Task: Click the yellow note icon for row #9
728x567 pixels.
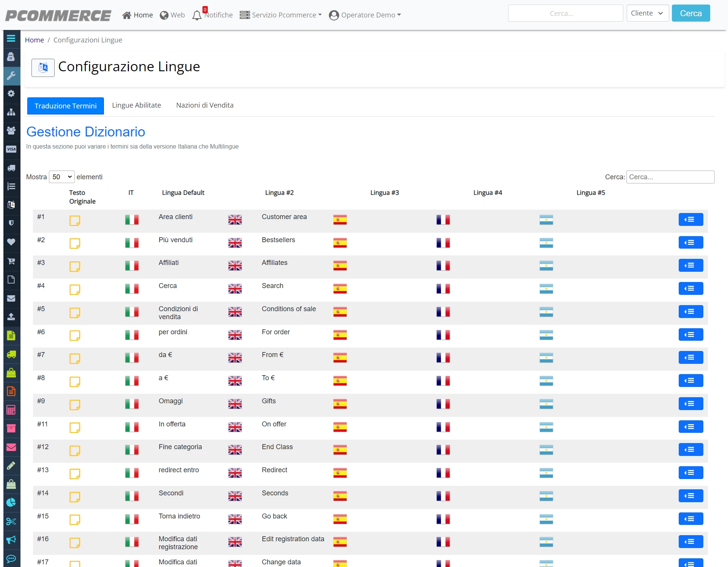Action: click(x=75, y=405)
